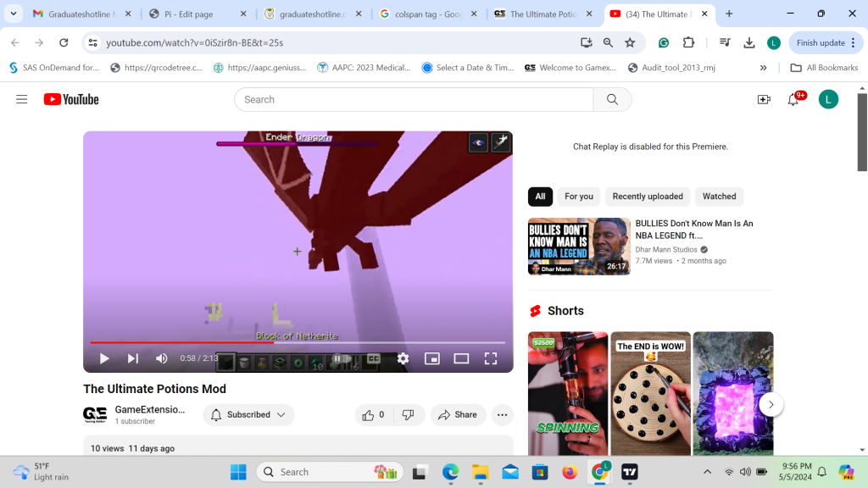Click the 'Finish update' Chrome button
This screenshot has width=868, height=488.
pos(821,42)
